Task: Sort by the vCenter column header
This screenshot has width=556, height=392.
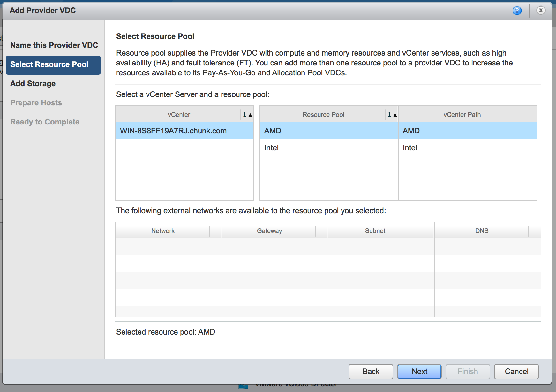Action: [x=179, y=115]
